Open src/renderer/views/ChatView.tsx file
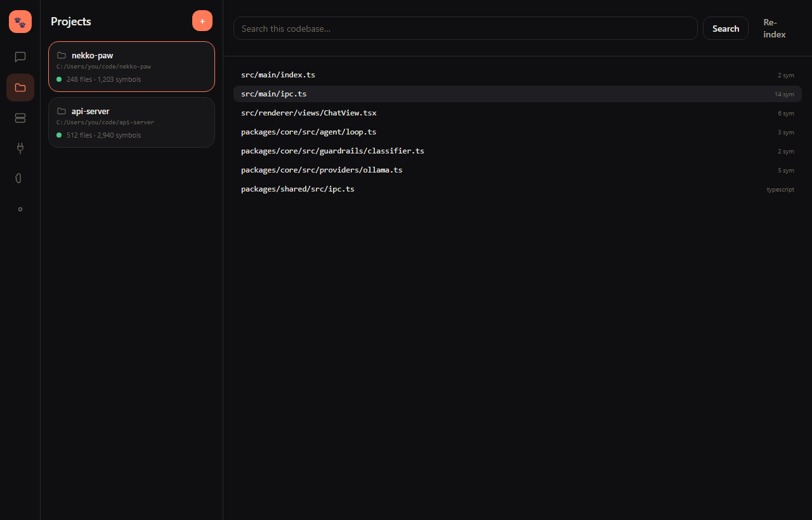 [518, 113]
